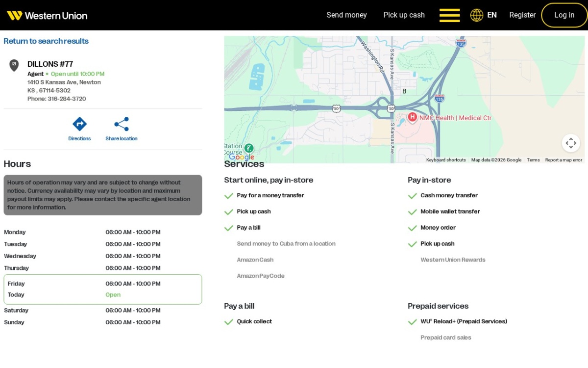Click Pay a bill service item
Viewport: 588px width, 368px height.
[x=248, y=228]
